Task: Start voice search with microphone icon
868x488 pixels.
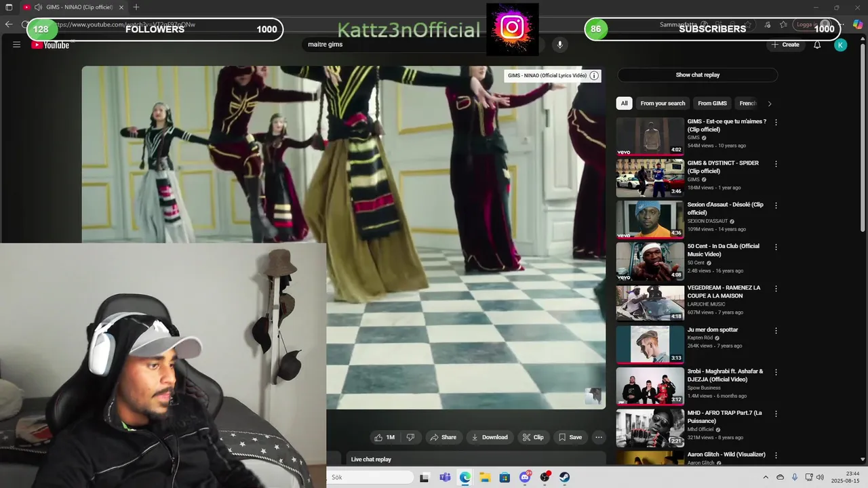Action: tap(559, 45)
